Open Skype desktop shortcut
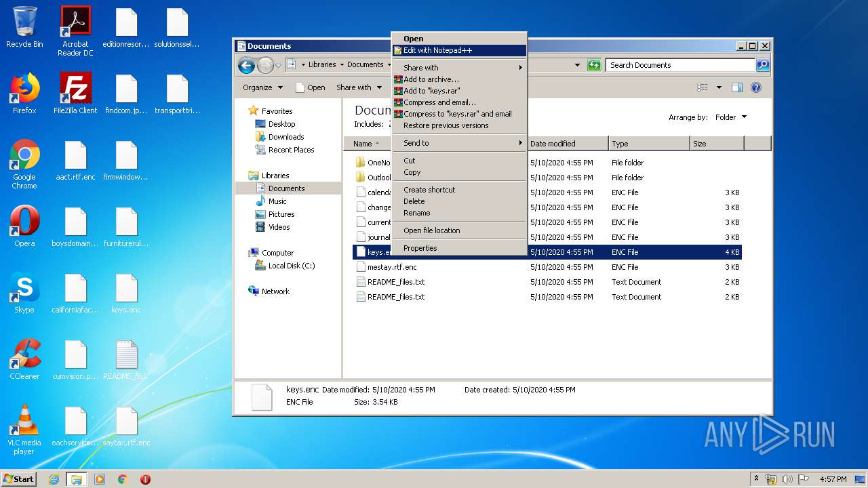868x488 pixels. tap(24, 293)
